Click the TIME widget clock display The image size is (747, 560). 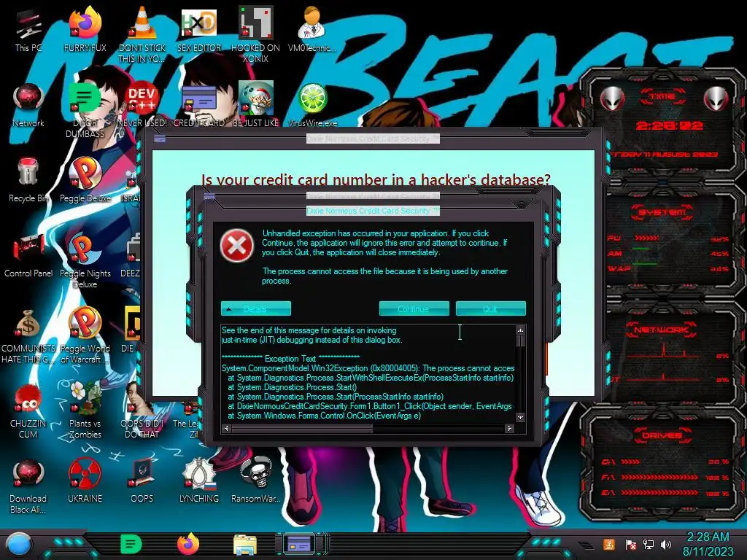(x=669, y=126)
